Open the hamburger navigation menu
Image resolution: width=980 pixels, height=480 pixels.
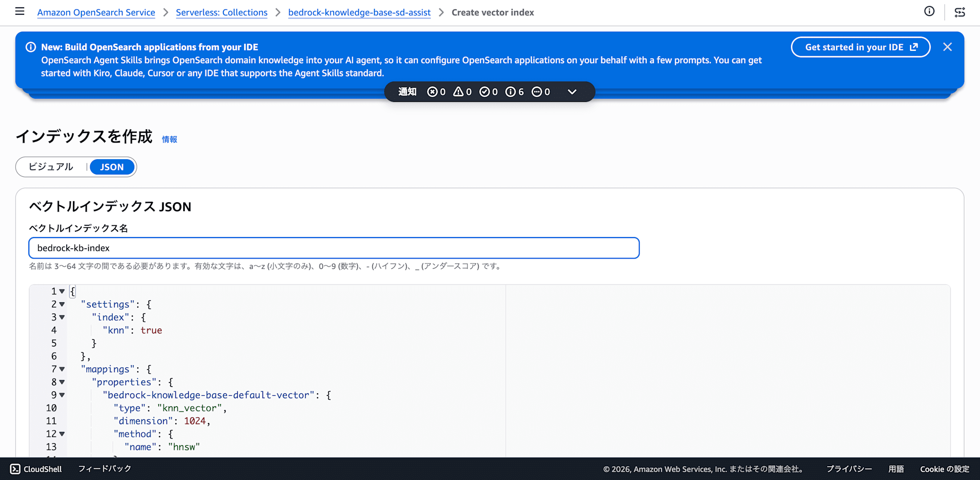tap(20, 11)
